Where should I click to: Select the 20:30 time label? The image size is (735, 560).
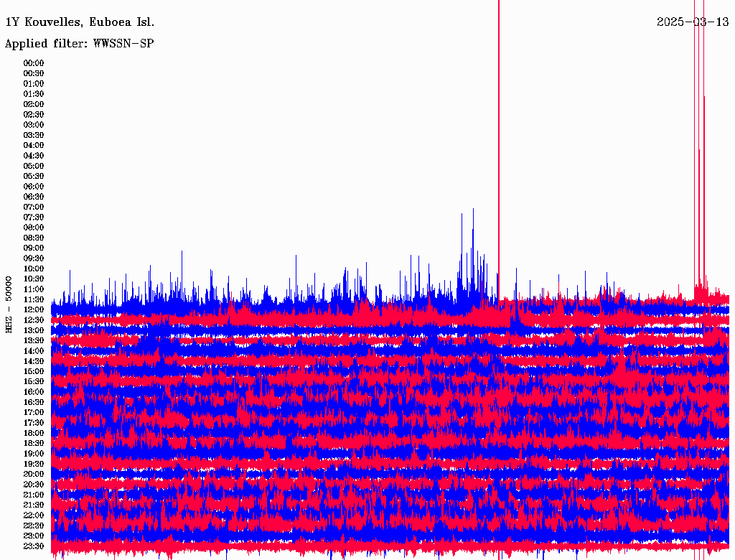click(34, 485)
